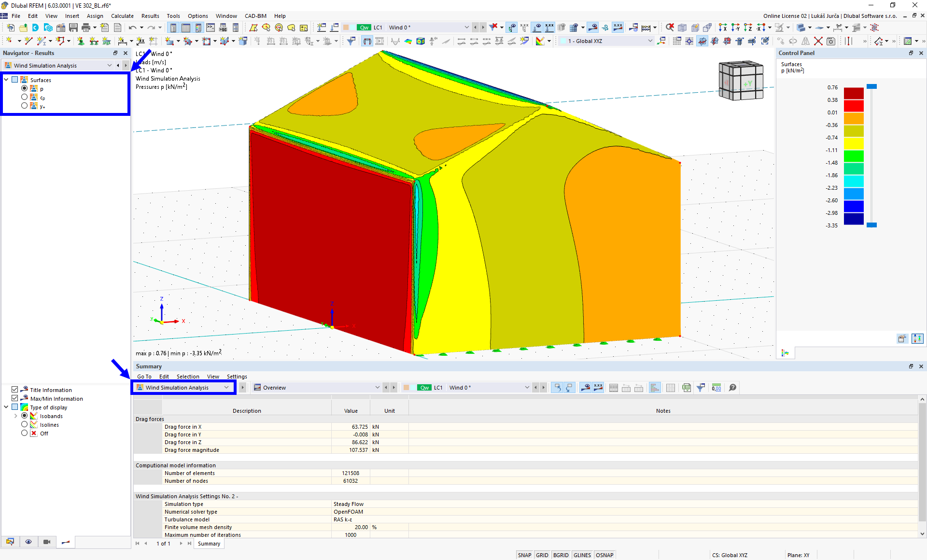Click the last page navigation arrow below Summary
Screen dimensions: 927x560
[190, 544]
